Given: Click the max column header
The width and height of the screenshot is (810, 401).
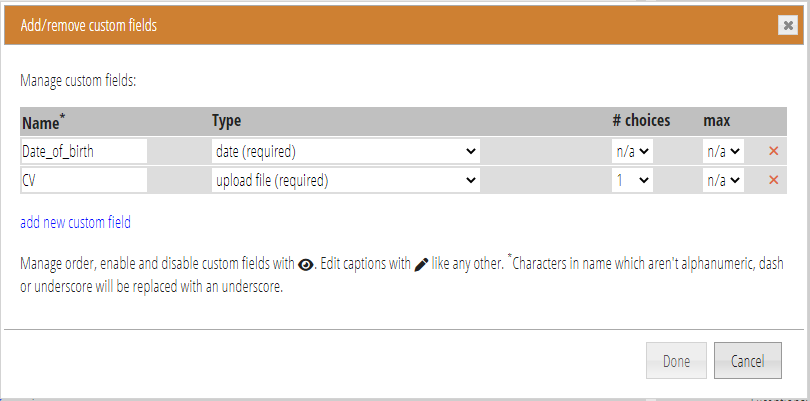Looking at the screenshot, I should click(x=716, y=121).
